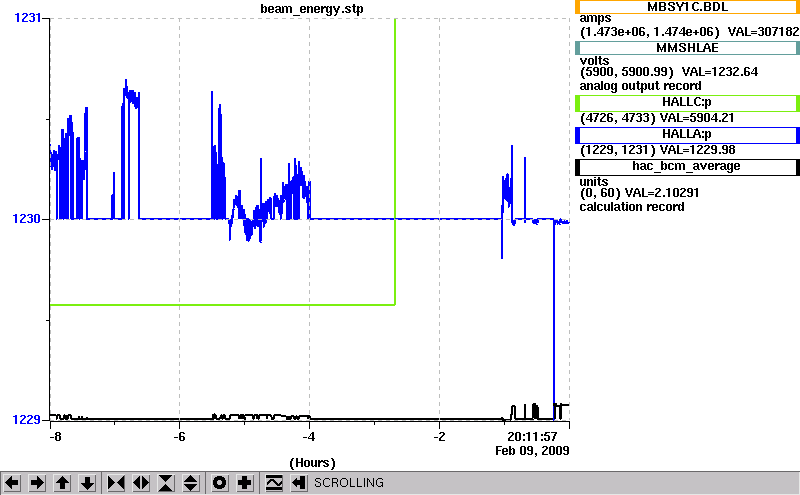Select the hac_bcm_average legend entry
The width and height of the screenshot is (800, 495).
(x=687, y=167)
